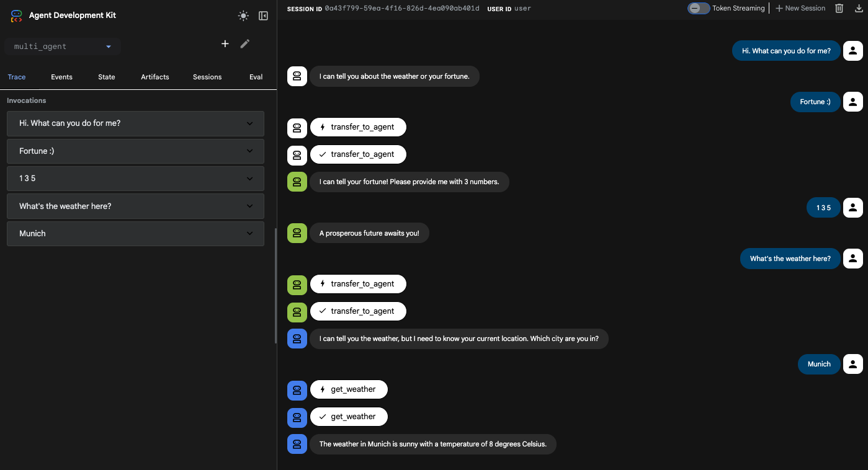This screenshot has width=868, height=470.
Task: Expand the "Munich" invocation row
Action: pyautogui.click(x=135, y=234)
